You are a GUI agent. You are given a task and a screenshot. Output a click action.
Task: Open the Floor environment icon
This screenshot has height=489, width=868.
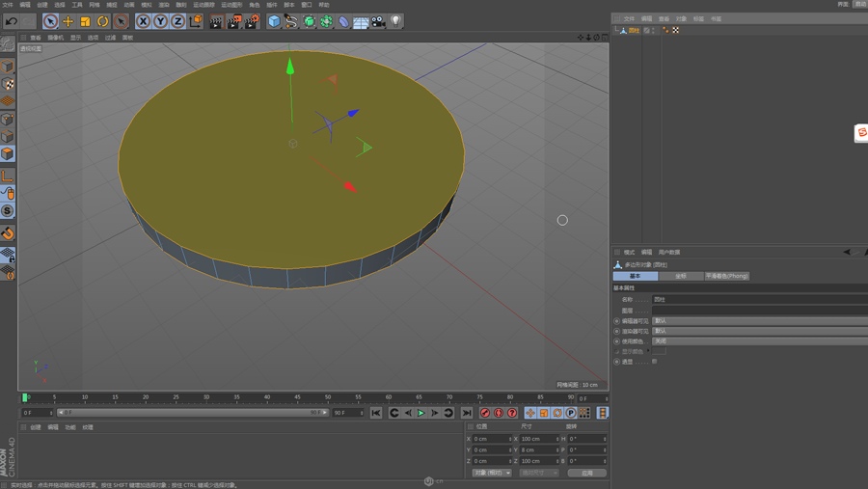pos(361,22)
